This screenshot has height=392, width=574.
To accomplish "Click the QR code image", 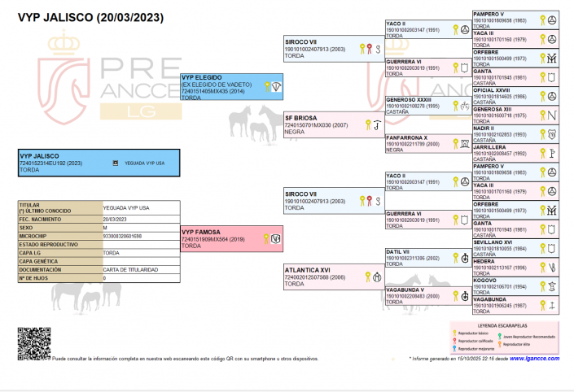I will [33, 344].
